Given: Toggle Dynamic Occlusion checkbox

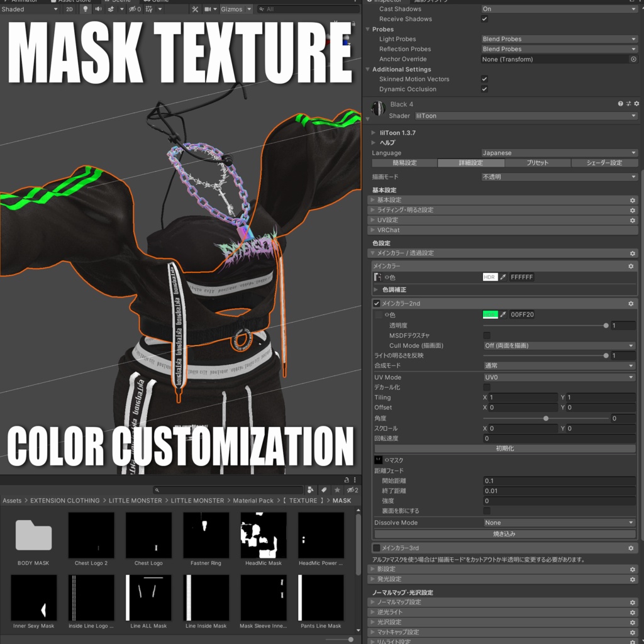Looking at the screenshot, I should tap(485, 89).
